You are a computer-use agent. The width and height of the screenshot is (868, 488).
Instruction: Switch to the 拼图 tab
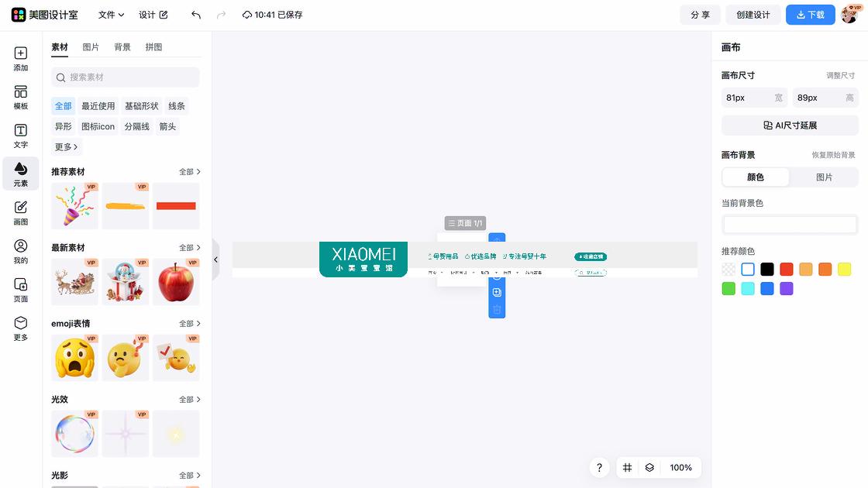[x=154, y=47]
